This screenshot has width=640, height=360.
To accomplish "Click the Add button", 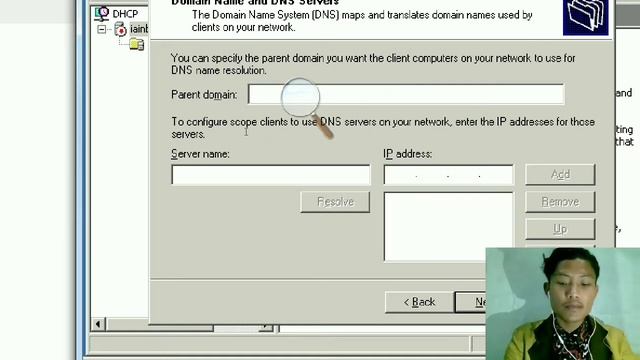I will tap(560, 175).
